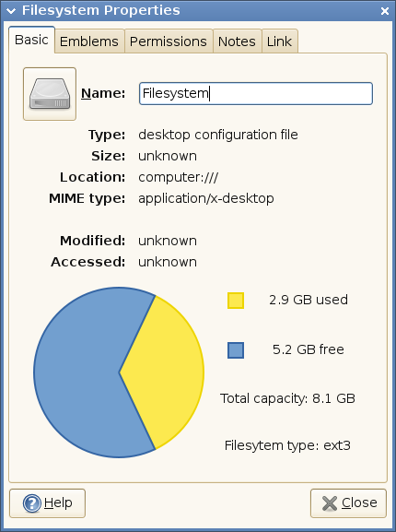
Task: Click the question mark Help icon
Action: point(32,503)
